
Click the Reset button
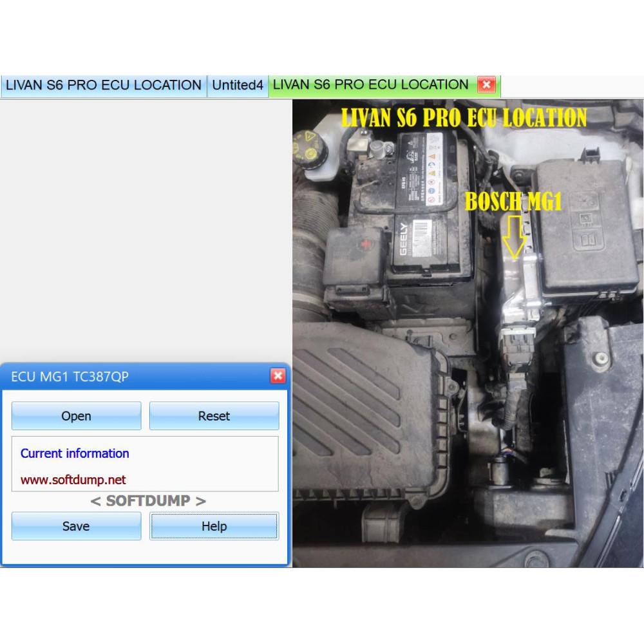(x=214, y=416)
